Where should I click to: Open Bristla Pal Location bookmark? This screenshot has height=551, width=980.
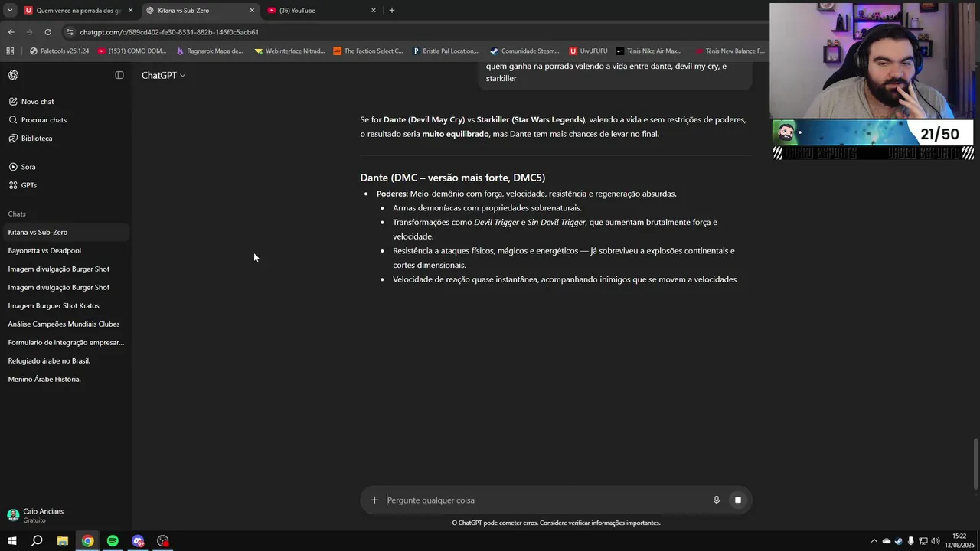pos(446,51)
